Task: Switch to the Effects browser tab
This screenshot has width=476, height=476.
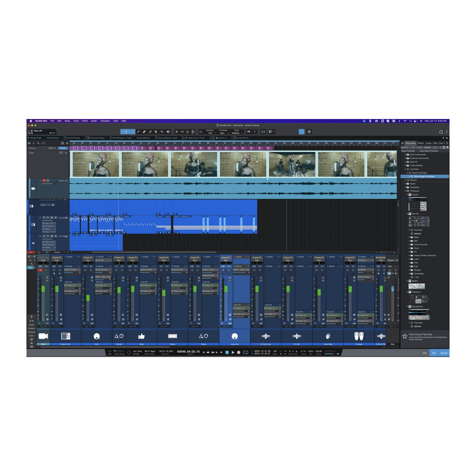Action: [420, 143]
